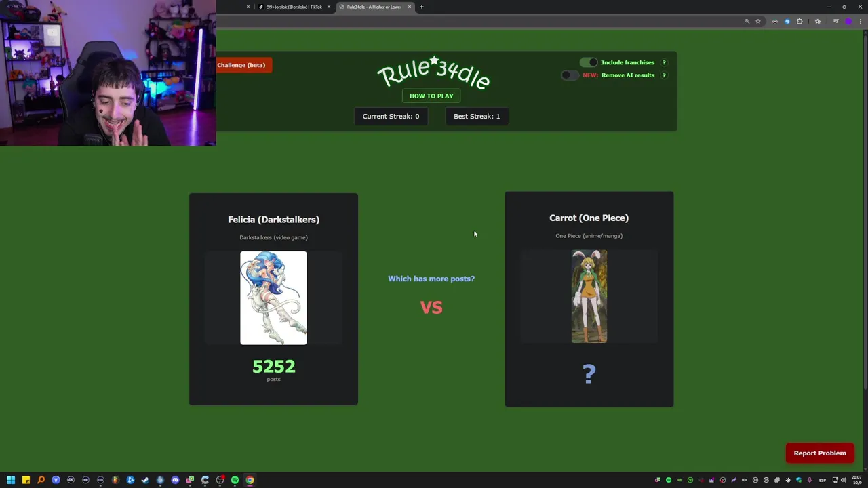Open the HOW TO PLAY instructions

coord(431,96)
